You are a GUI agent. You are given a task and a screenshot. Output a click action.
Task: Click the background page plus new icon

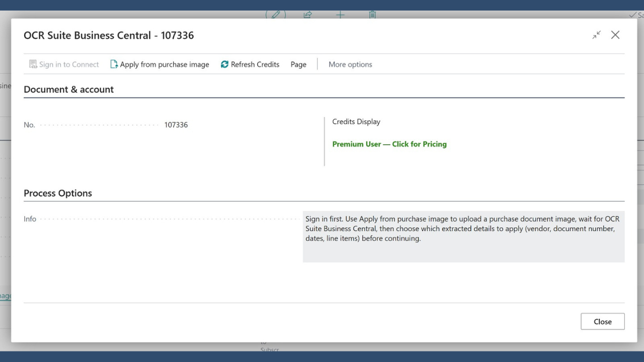(340, 15)
